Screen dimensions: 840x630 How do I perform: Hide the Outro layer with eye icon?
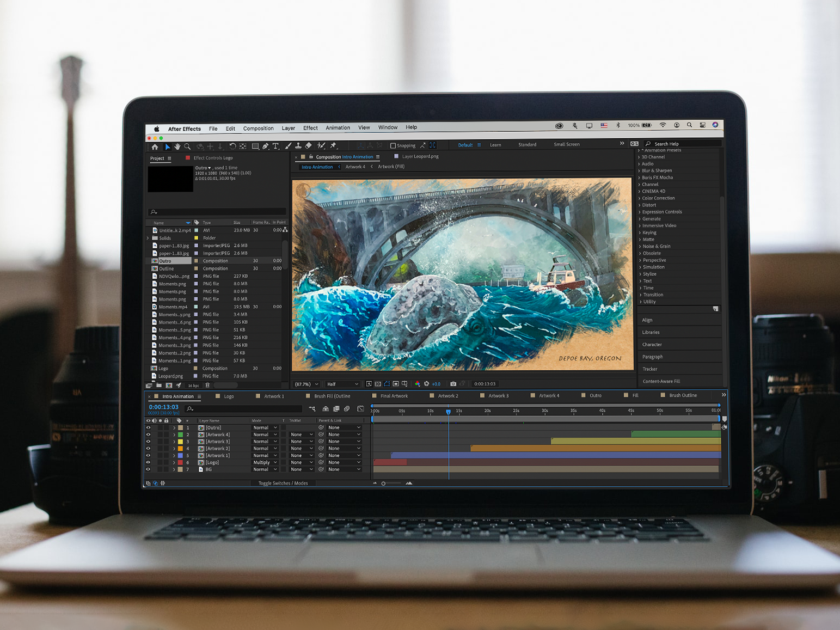click(x=148, y=428)
